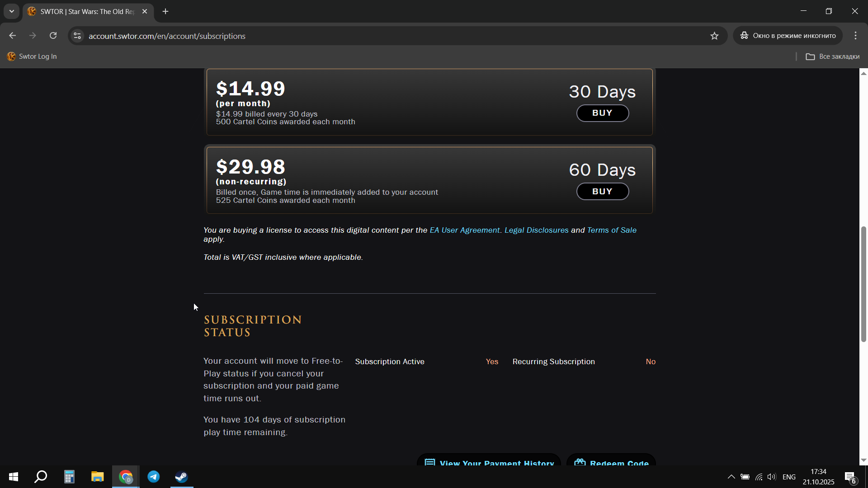Buy the 30 Days subscription
The width and height of the screenshot is (868, 488).
pos(602,113)
